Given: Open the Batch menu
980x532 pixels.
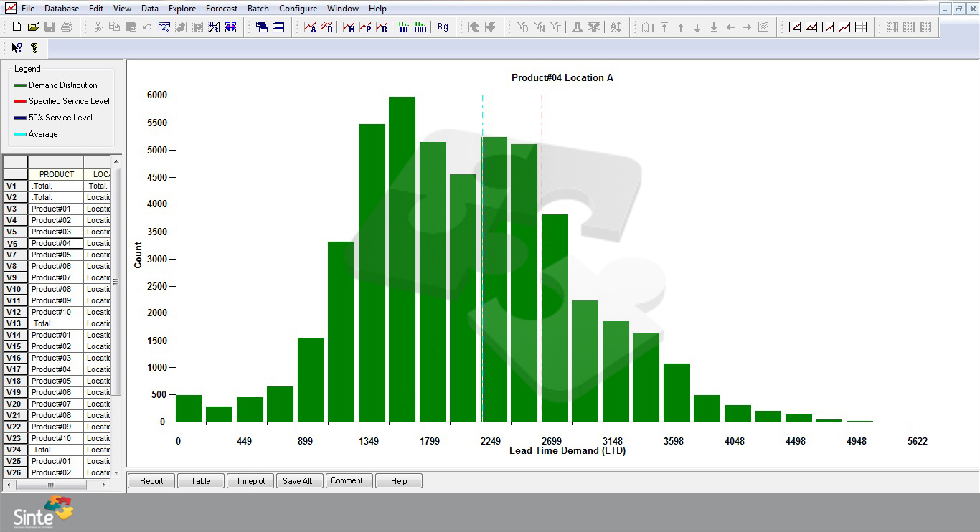Looking at the screenshot, I should point(258,9).
